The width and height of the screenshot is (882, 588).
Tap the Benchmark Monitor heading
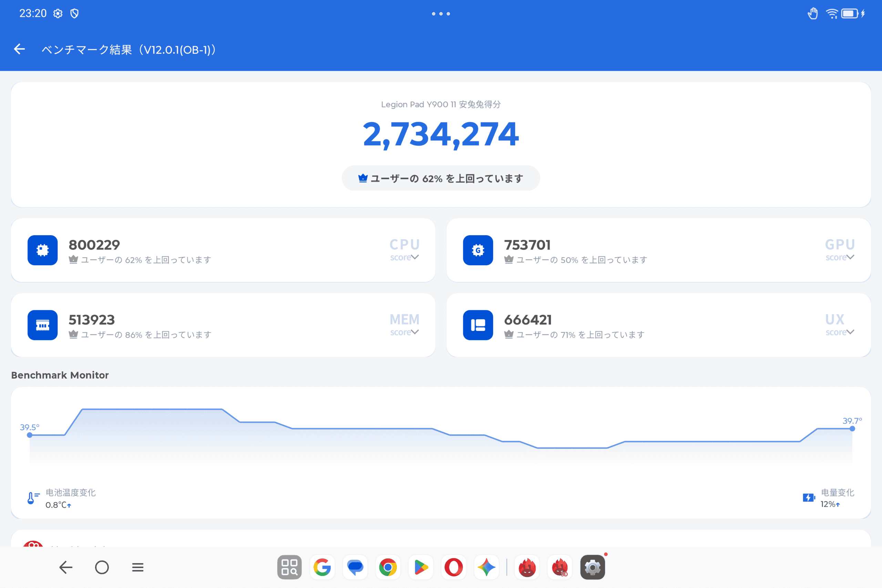pyautogui.click(x=60, y=375)
